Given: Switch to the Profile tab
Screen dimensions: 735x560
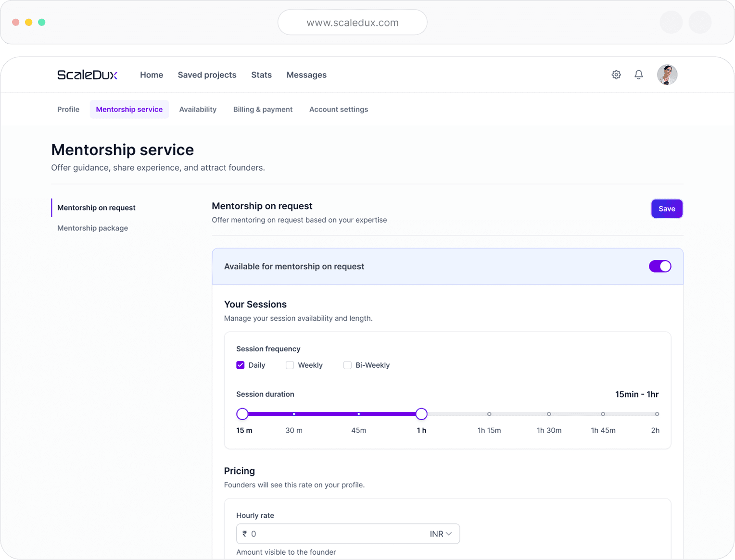Looking at the screenshot, I should point(68,109).
